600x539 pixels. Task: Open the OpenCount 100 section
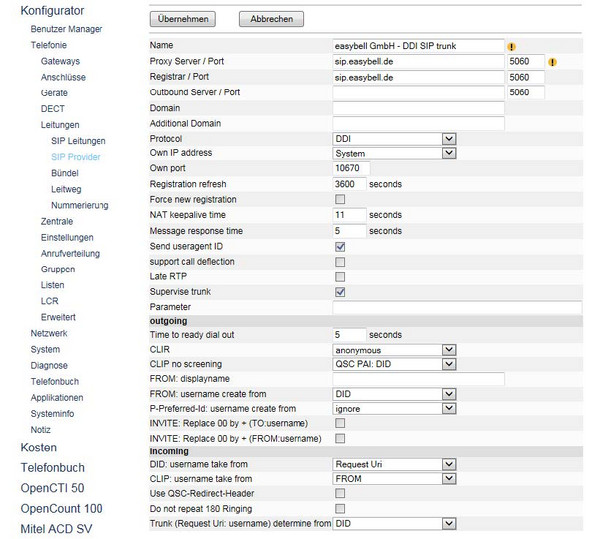coord(61,509)
